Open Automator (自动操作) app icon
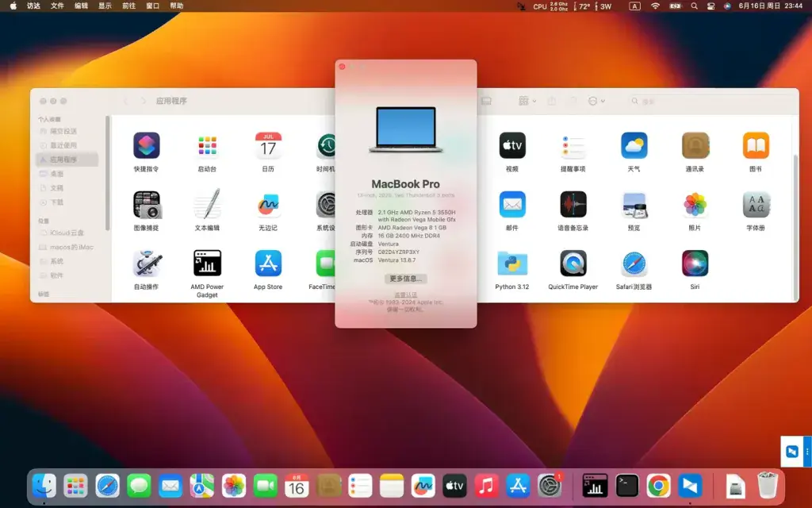The height and width of the screenshot is (508, 812). [x=147, y=264]
